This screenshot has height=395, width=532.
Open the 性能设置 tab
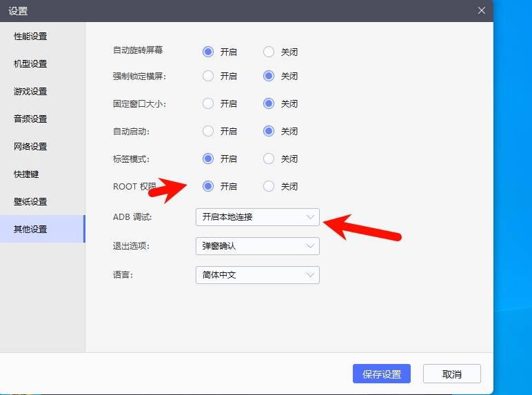point(31,36)
